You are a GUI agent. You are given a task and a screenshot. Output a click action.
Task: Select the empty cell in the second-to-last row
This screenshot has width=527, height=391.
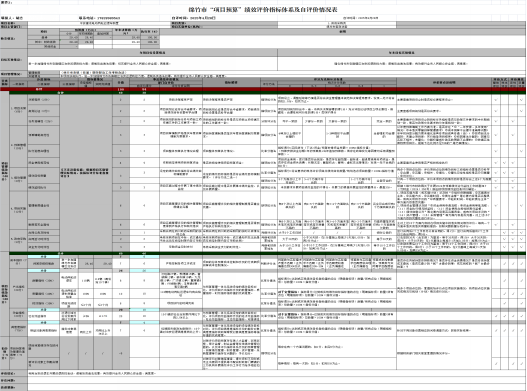[276, 380]
